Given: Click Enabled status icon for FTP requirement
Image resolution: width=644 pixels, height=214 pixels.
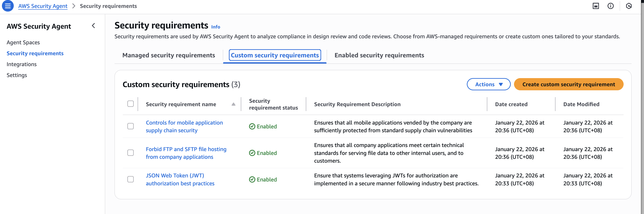Looking at the screenshot, I should tap(252, 153).
